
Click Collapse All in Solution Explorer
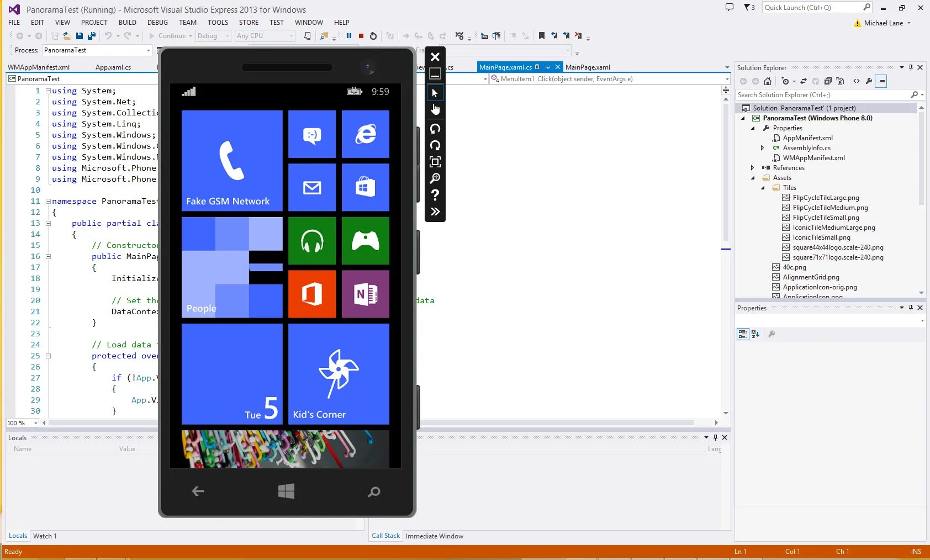828,81
